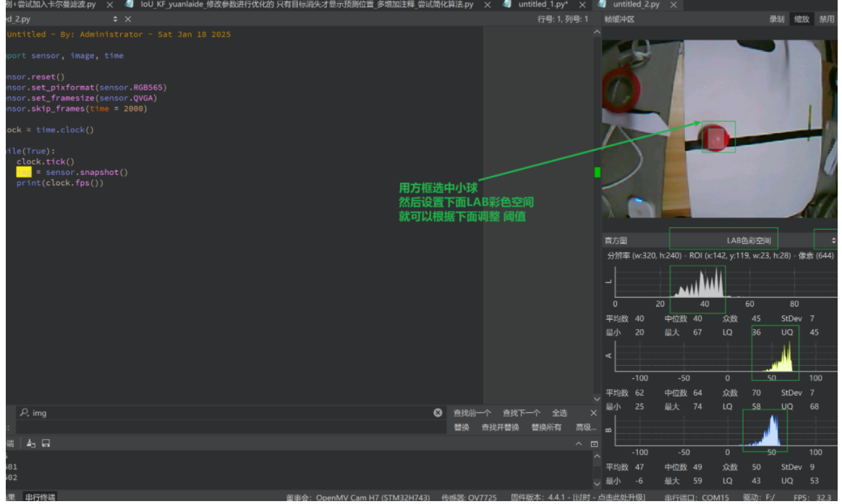
Task: Click the Python logo icon on untitled_1.py tab
Action: pos(506,4)
